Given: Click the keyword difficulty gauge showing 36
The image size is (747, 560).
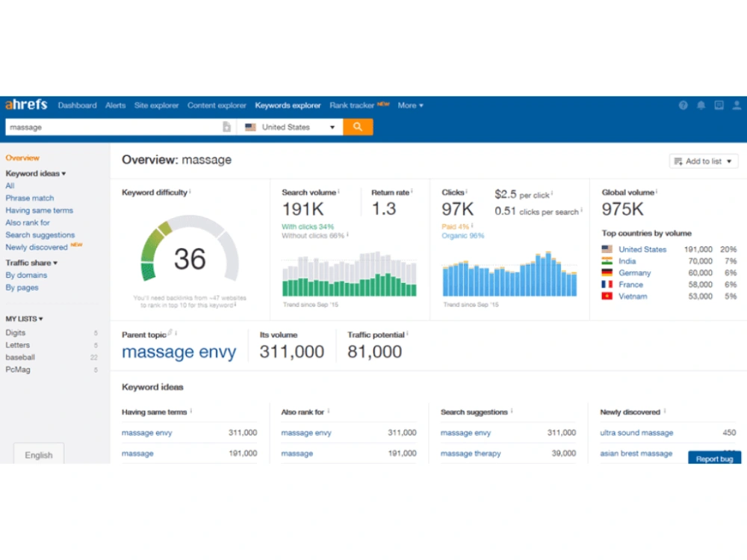Looking at the screenshot, I should pos(190,248).
